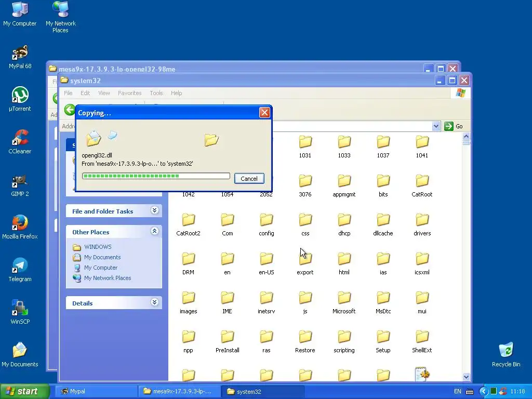
Task: Click the scroll up arrow of file list
Action: pos(466,136)
